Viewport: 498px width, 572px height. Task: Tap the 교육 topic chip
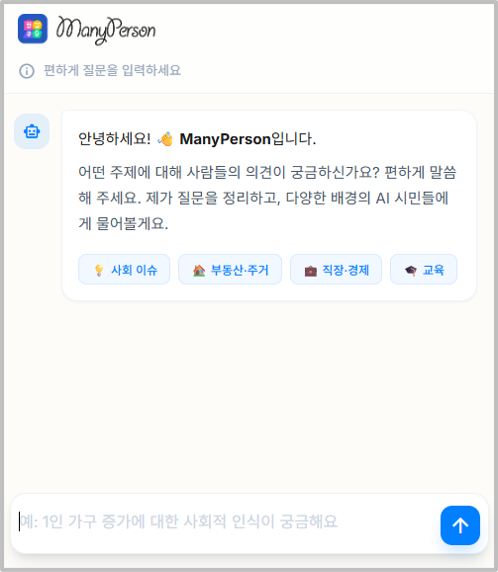coord(424,270)
